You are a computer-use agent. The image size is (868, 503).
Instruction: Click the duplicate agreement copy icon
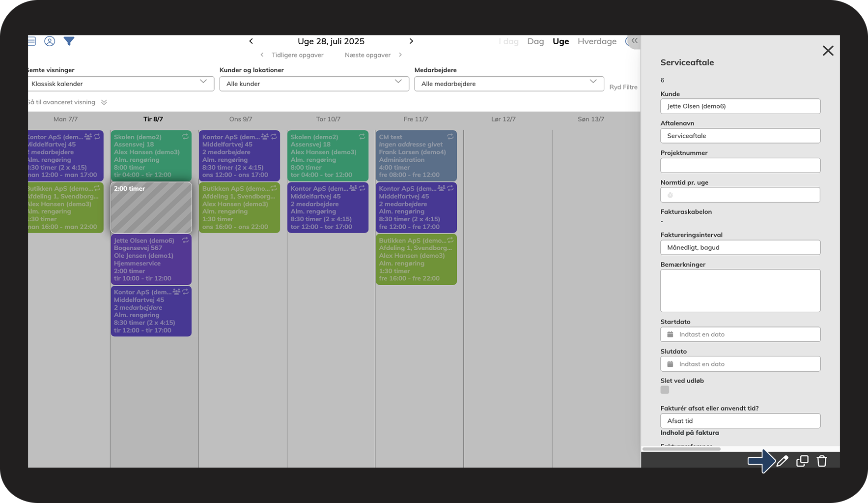click(x=802, y=461)
